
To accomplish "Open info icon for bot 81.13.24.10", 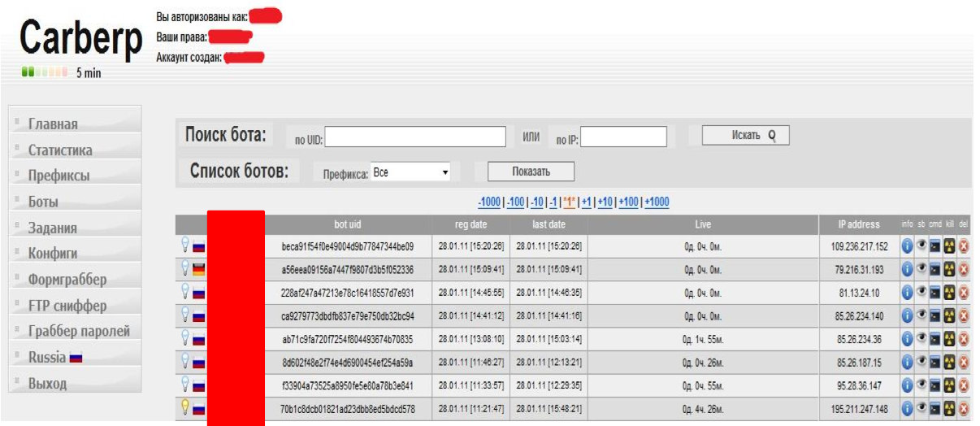I will pos(908,292).
